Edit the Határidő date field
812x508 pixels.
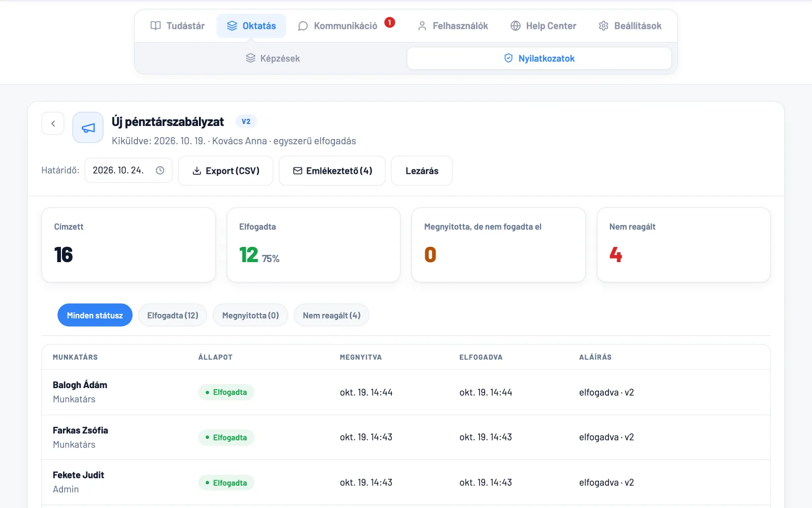pos(128,170)
